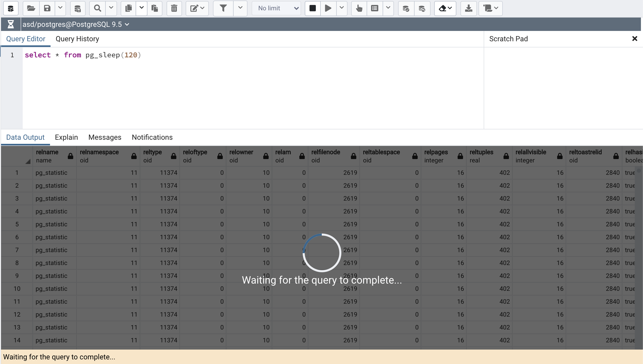Expand the execute options dropdown arrow

342,9
